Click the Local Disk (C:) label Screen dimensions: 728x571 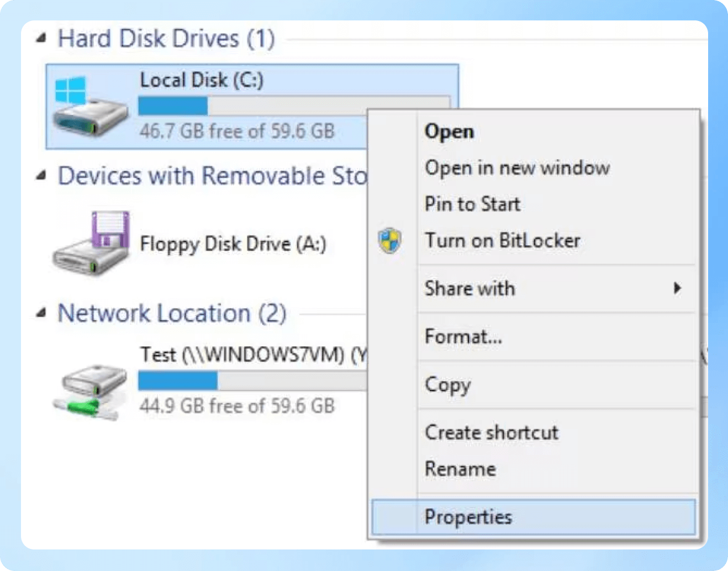[x=202, y=80]
